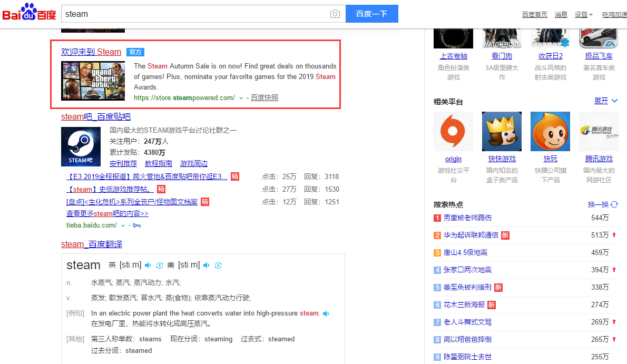This screenshot has width=627, height=364.
Task: Play audio for the example sentence
Action: tap(326, 313)
